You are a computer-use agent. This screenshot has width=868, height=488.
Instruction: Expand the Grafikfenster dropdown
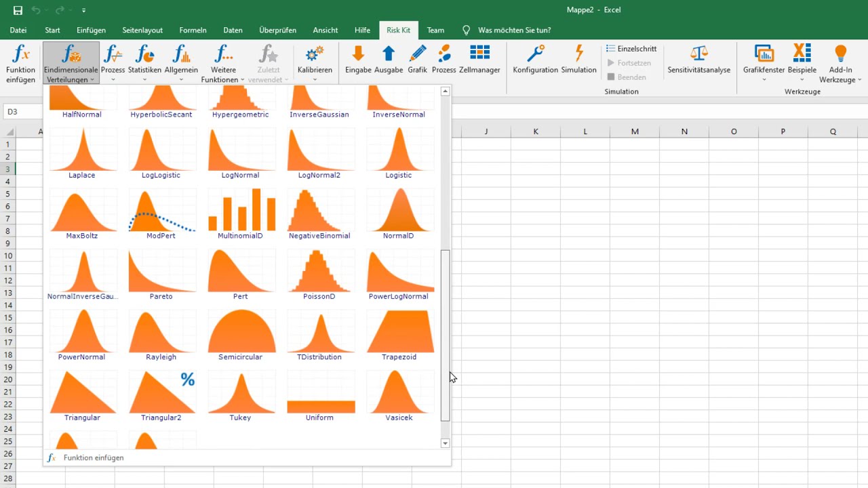(x=764, y=63)
